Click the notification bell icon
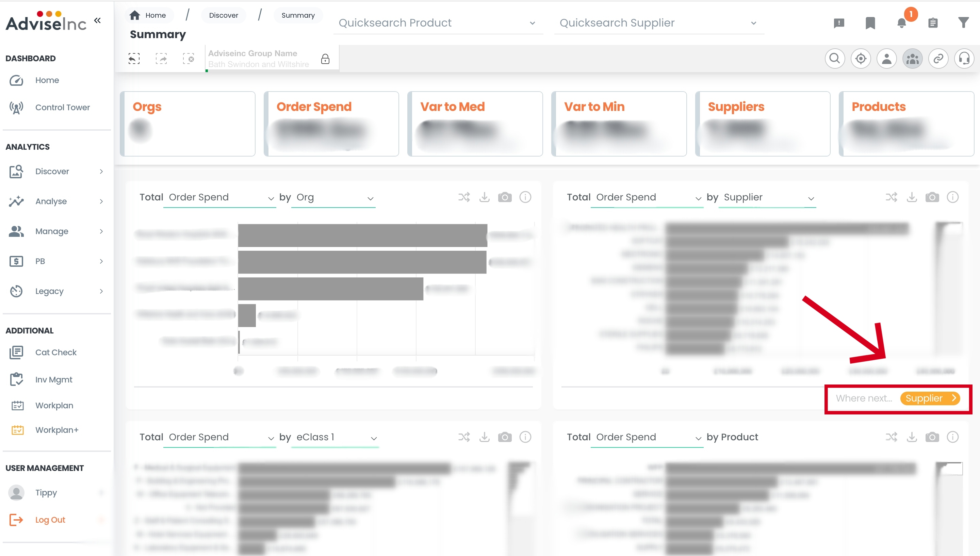The width and height of the screenshot is (980, 556). pos(901,23)
